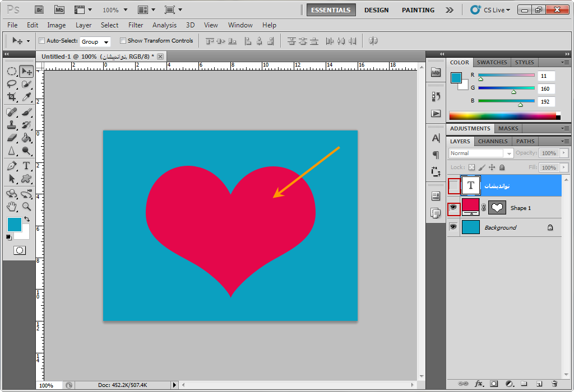Viewport: 574px width, 392px height.
Task: Click the foreground color swatch in toolbox
Action: pos(14,225)
